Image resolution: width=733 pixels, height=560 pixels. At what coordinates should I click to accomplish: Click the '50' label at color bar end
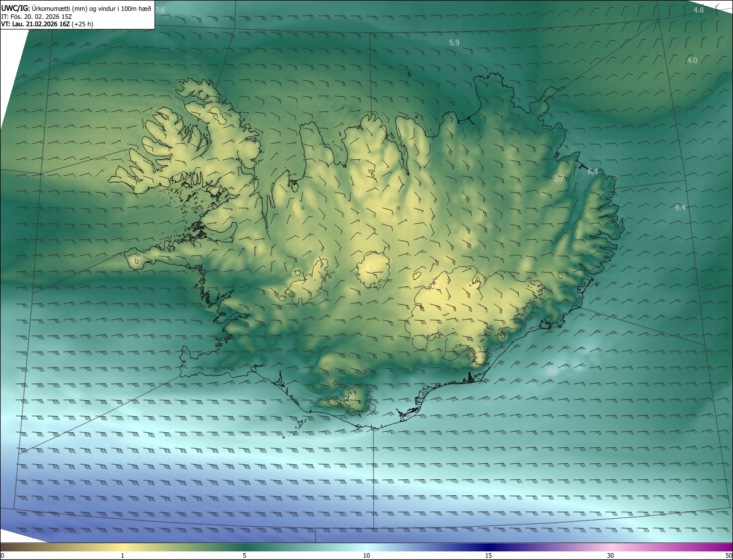coord(728,555)
